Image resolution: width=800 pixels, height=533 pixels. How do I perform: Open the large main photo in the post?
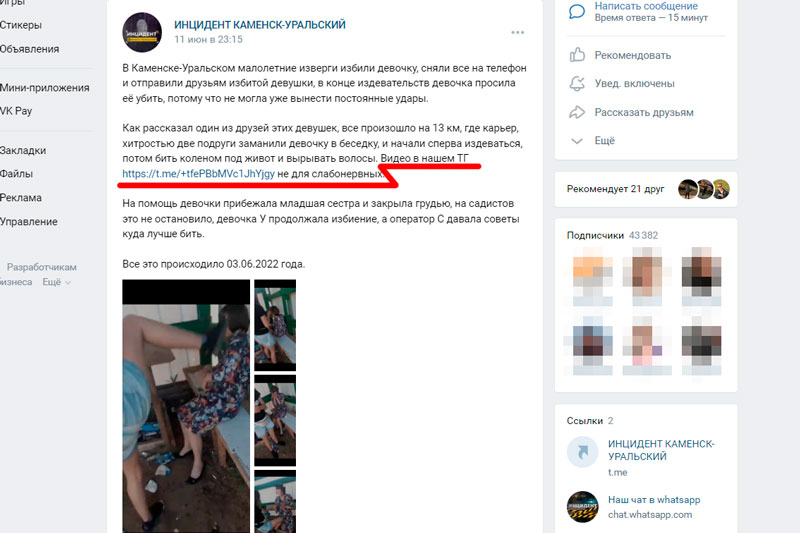coord(186,406)
